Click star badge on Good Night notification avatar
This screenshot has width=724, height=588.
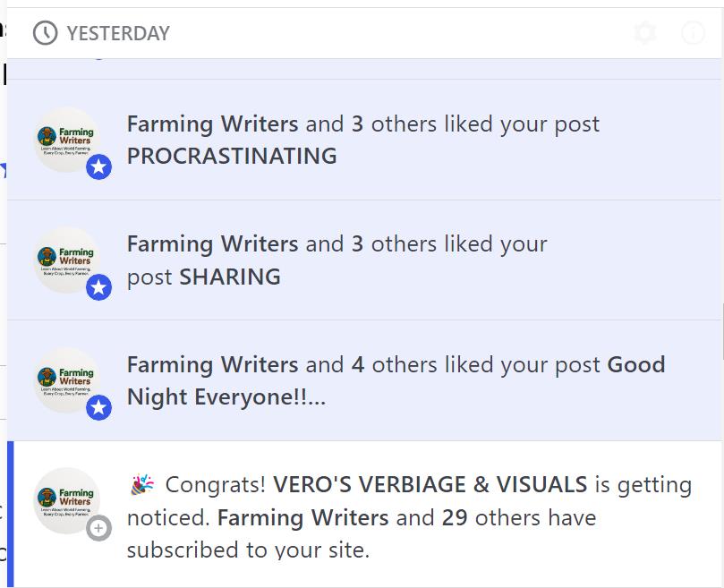(x=98, y=407)
